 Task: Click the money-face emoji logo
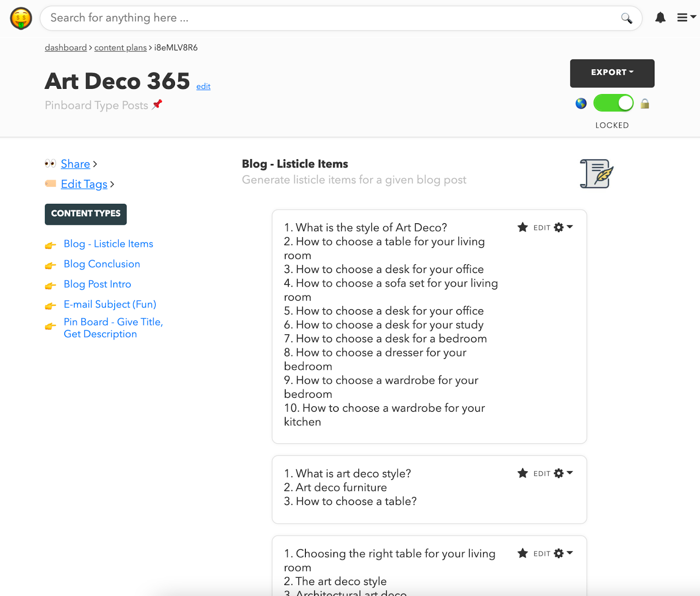point(21,18)
